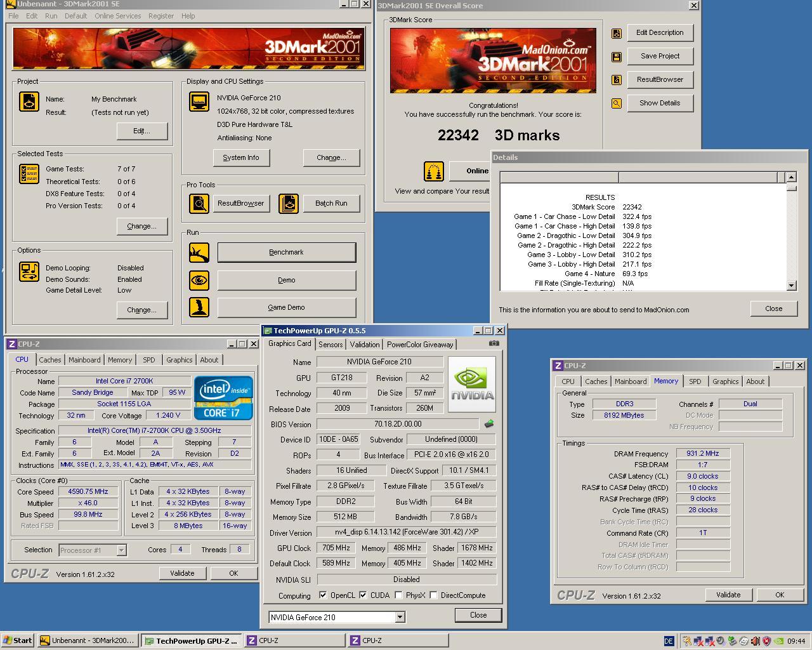The width and height of the screenshot is (812, 650).
Task: Open the Online Services menu
Action: 118,16
